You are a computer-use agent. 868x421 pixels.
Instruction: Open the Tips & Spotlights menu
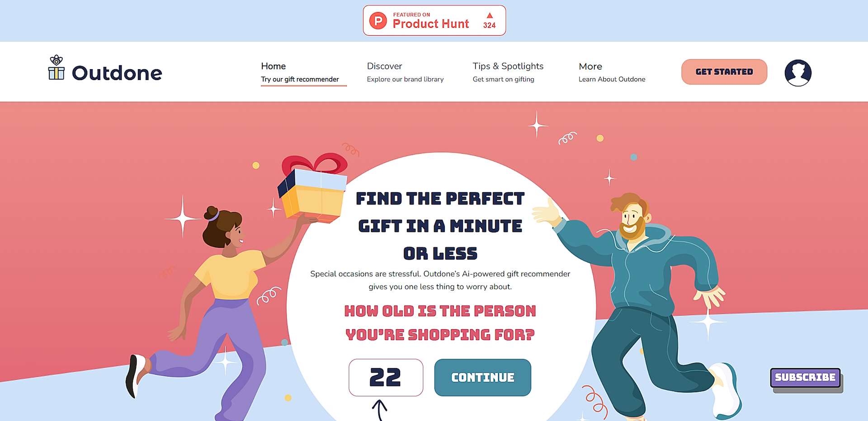[x=508, y=66]
